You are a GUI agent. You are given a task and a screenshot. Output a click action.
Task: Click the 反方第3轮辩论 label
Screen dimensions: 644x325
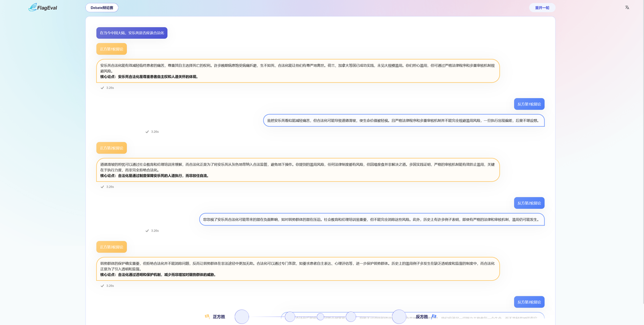(529, 302)
